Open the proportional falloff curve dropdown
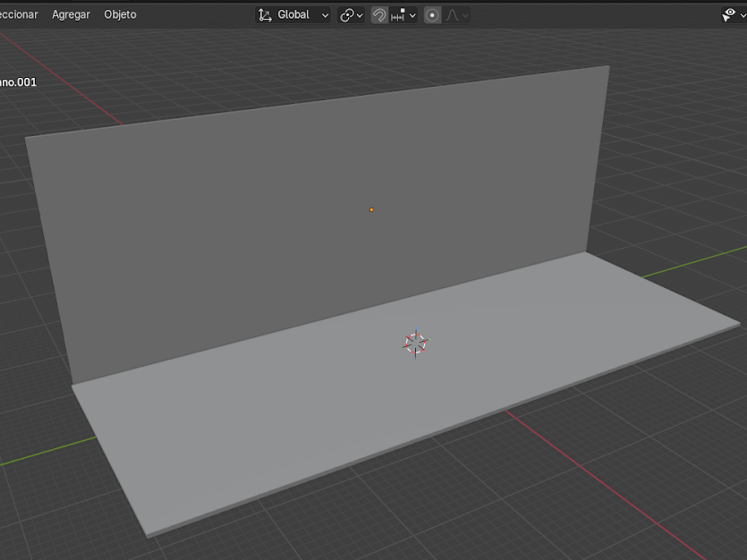Image resolution: width=747 pixels, height=560 pixels. click(x=457, y=15)
